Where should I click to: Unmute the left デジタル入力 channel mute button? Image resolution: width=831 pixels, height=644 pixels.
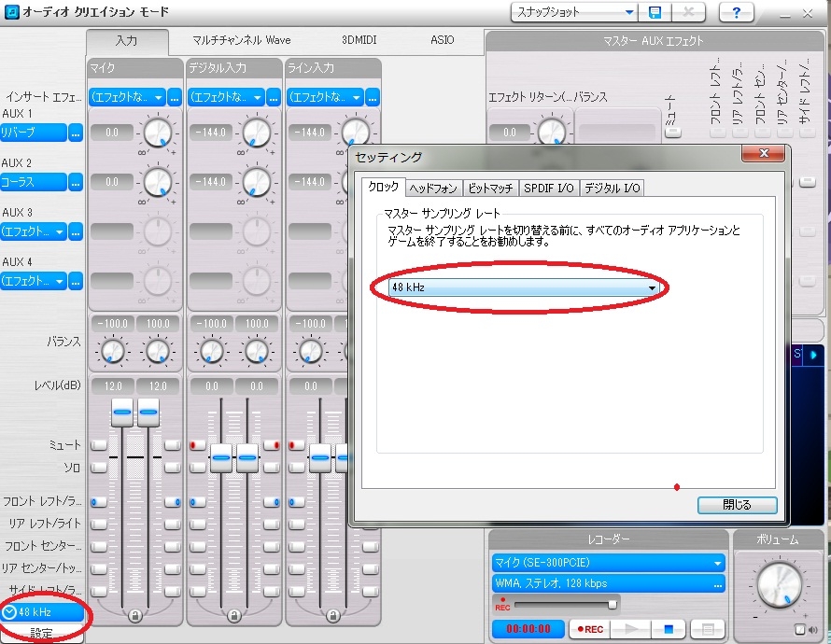[196, 446]
